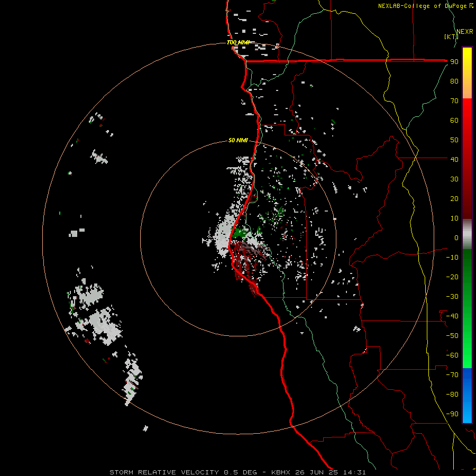Click the -60 value on the velocity scale
The width and height of the screenshot is (476, 476).
pos(452,355)
